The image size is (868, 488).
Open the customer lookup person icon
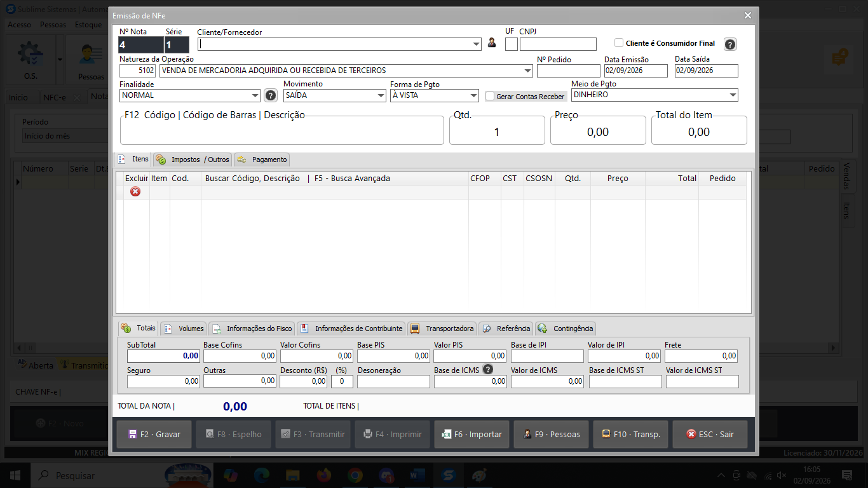491,43
